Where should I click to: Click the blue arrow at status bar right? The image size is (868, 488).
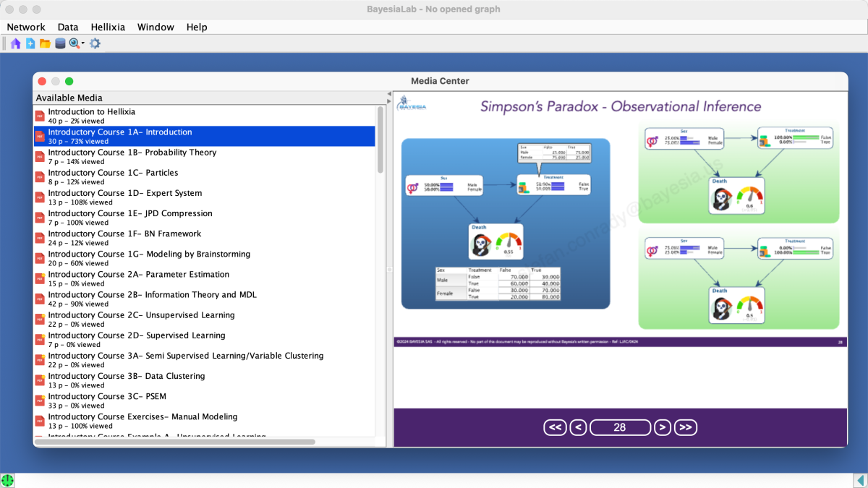click(860, 480)
